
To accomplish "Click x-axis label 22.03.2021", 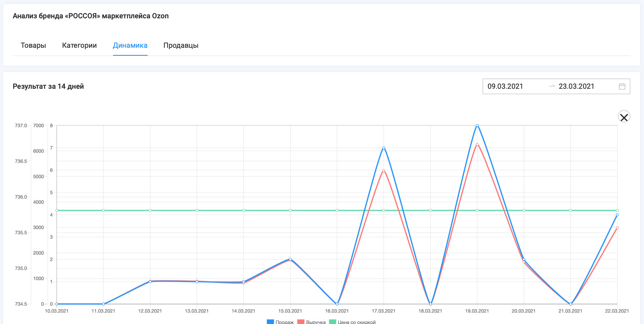I will coord(617,311).
